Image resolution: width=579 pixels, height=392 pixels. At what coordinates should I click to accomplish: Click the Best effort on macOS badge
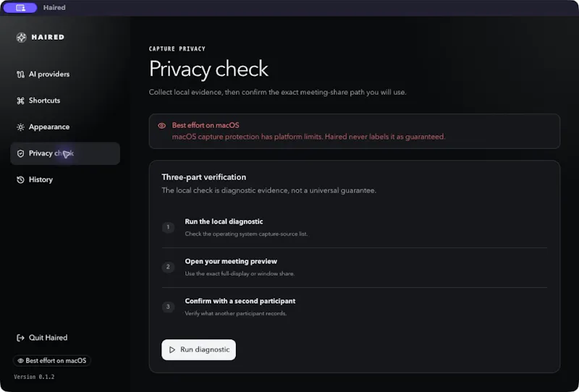(52, 361)
